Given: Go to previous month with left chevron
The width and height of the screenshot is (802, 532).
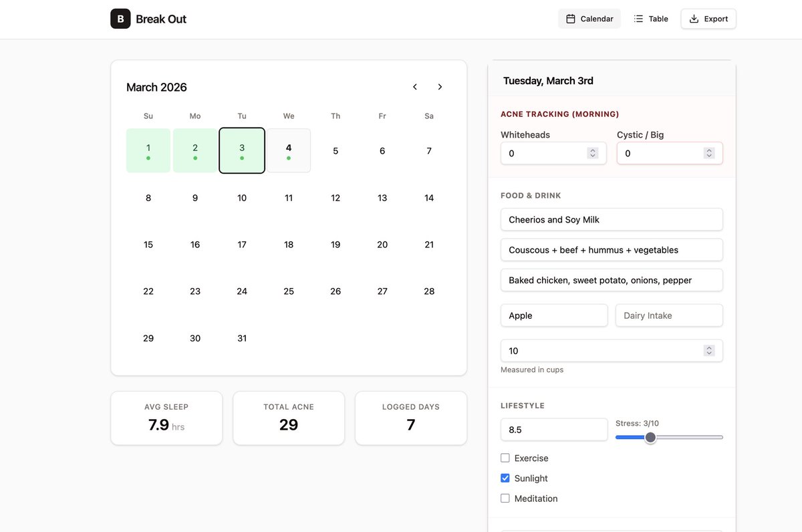Looking at the screenshot, I should (x=415, y=87).
